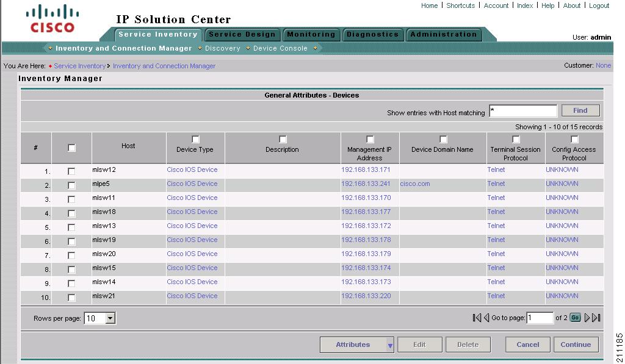Viewport: 625px width, 364px height.
Task: Tick the checkbox for host mlsw14
Action: click(71, 284)
